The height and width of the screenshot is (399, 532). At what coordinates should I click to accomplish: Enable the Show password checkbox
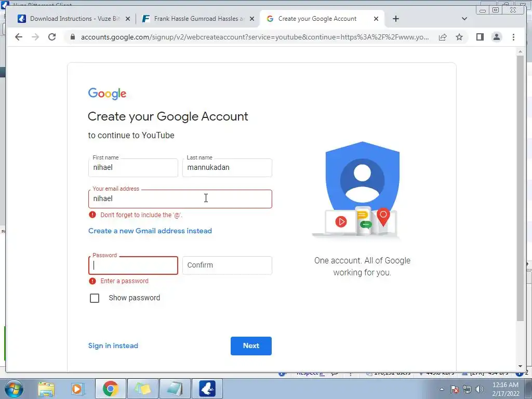pos(95,298)
